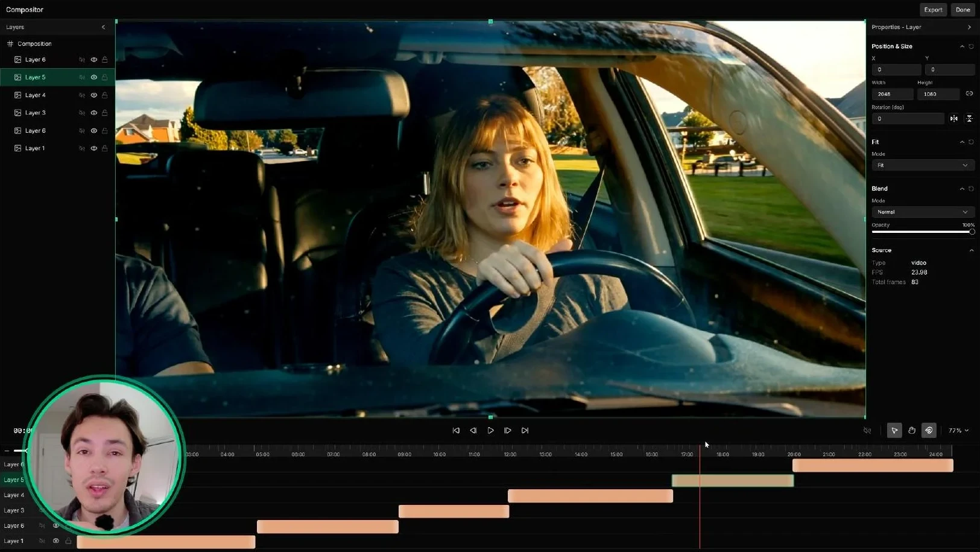Select Layer 5 in the Layers panel
This screenshot has width=980, height=552.
coord(57,77)
